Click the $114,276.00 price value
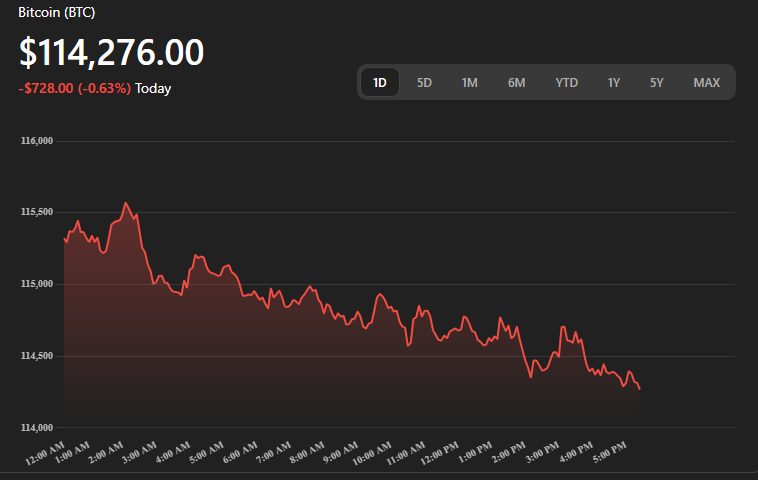The width and height of the screenshot is (758, 480). (112, 52)
